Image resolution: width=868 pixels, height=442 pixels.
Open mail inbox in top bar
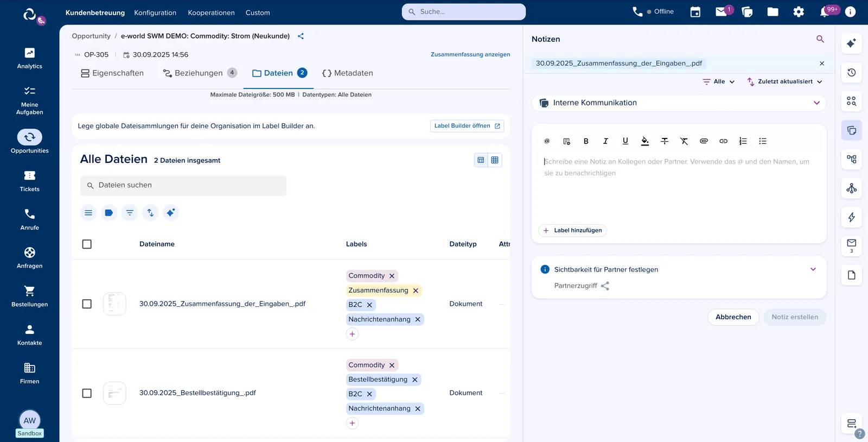(x=721, y=12)
